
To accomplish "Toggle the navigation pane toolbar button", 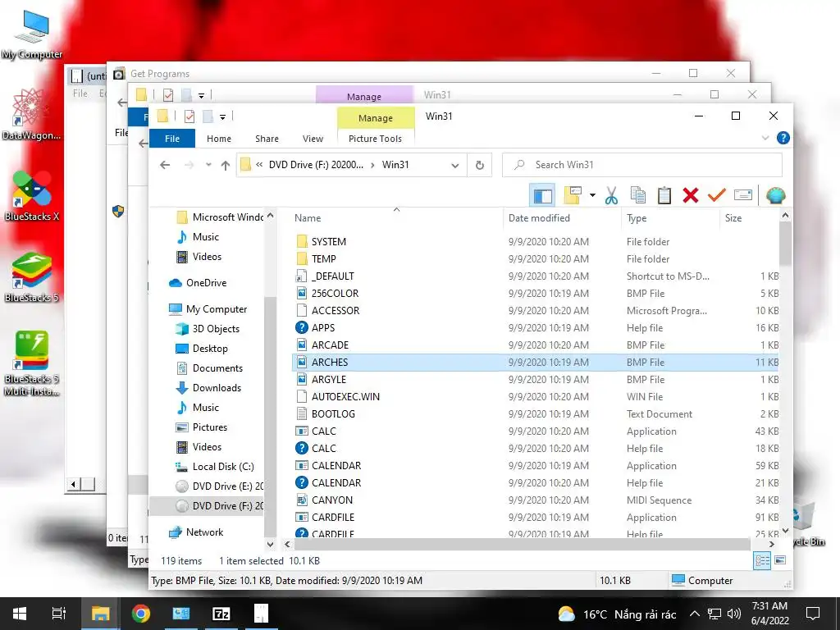I will click(542, 195).
